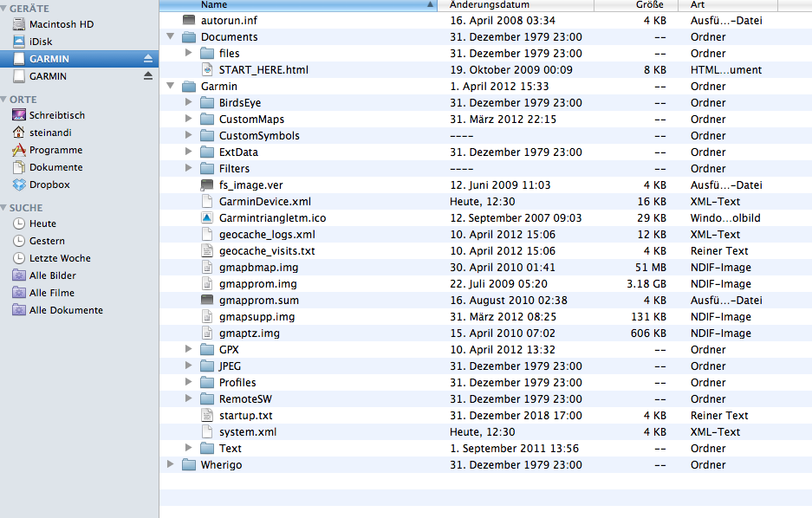
Task: Sort by Größe column header
Action: coord(636,4)
